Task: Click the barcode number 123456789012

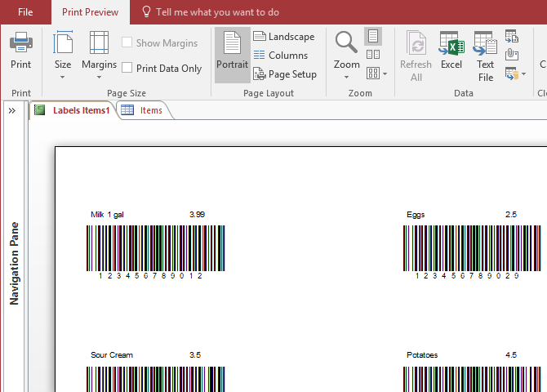Action: [150, 276]
